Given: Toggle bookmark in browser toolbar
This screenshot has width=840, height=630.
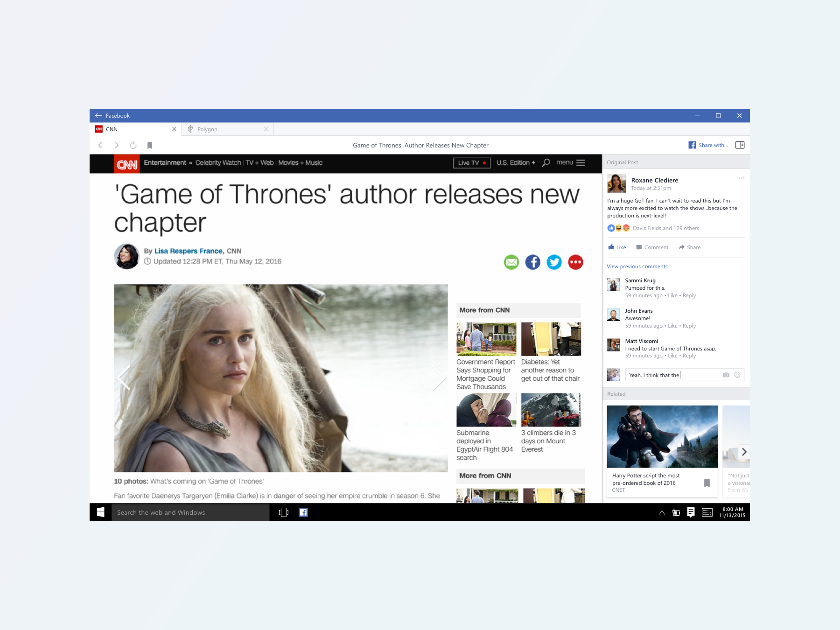Looking at the screenshot, I should pos(150,145).
